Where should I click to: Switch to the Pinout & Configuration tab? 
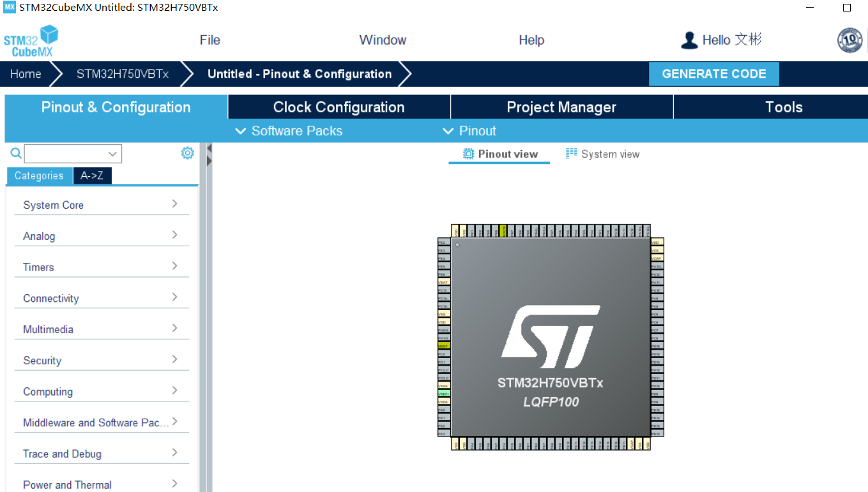[116, 107]
